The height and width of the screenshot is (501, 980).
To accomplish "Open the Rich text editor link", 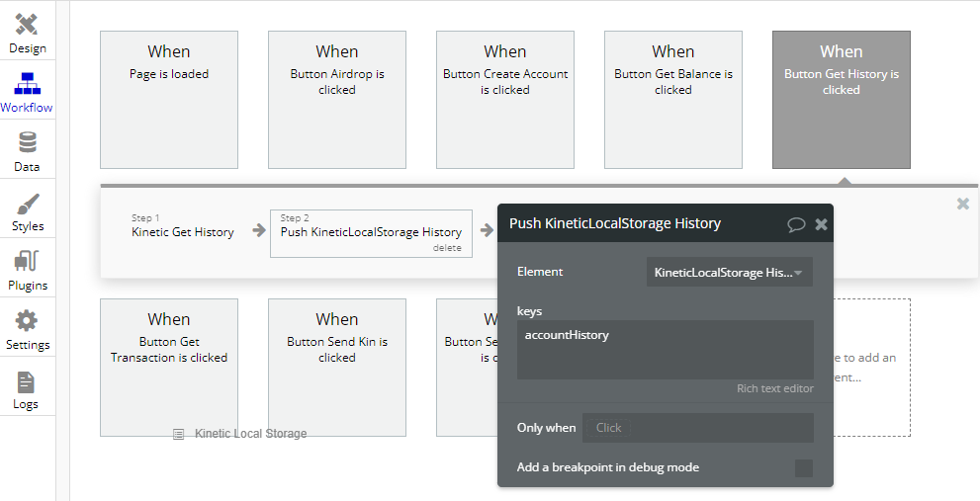I will (x=774, y=388).
